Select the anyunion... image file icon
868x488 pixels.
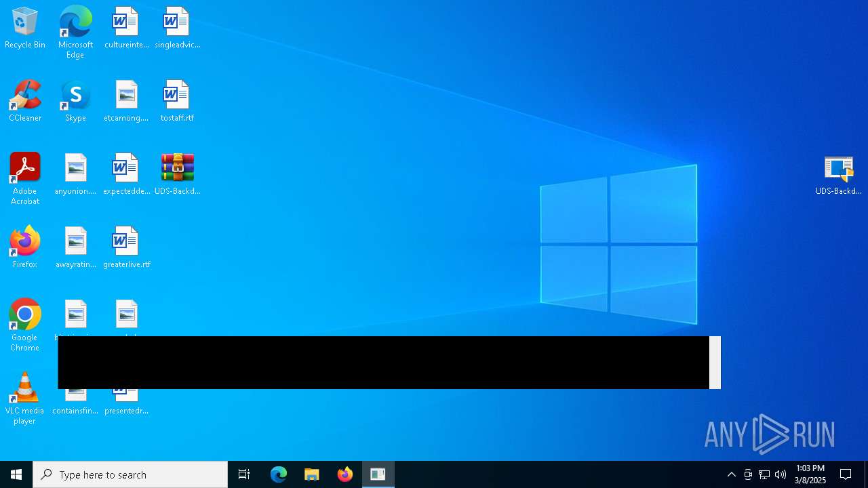tap(75, 175)
